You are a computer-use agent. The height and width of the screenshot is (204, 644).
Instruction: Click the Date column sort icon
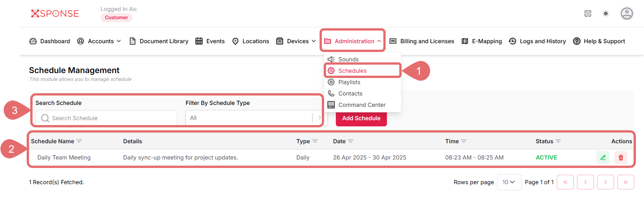pos(350,141)
